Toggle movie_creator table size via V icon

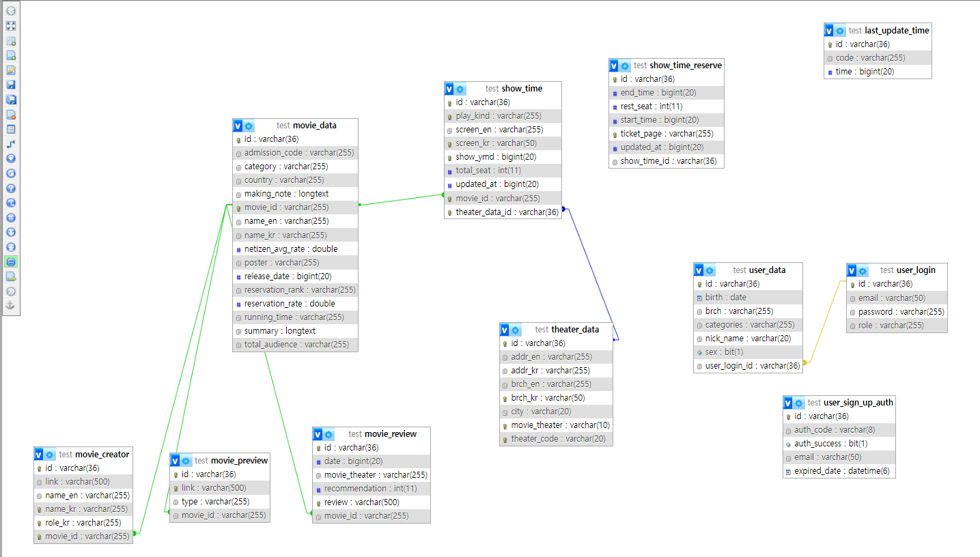coord(39,455)
